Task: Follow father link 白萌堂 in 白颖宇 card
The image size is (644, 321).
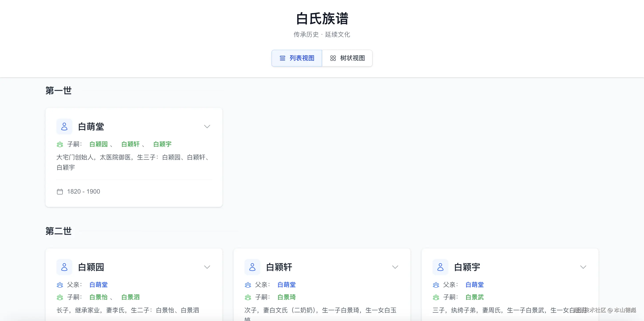Action: [x=475, y=285]
